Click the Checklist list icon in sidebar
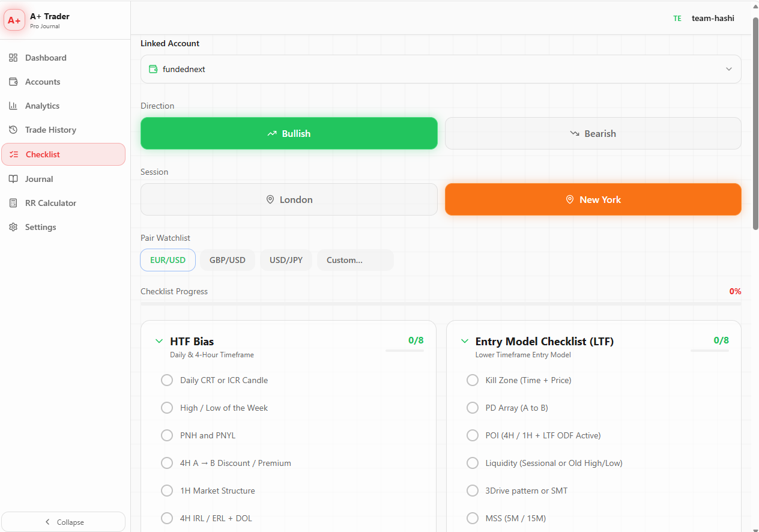Viewport: 759px width, 532px height. click(14, 154)
